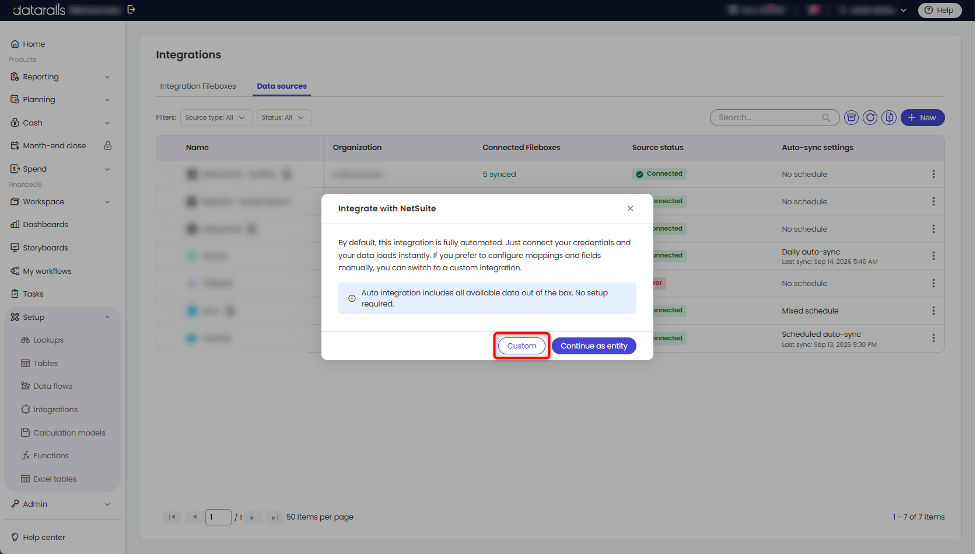Click the export file icon beside New
Screen dimensions: 980x554
pyautogui.click(x=888, y=117)
